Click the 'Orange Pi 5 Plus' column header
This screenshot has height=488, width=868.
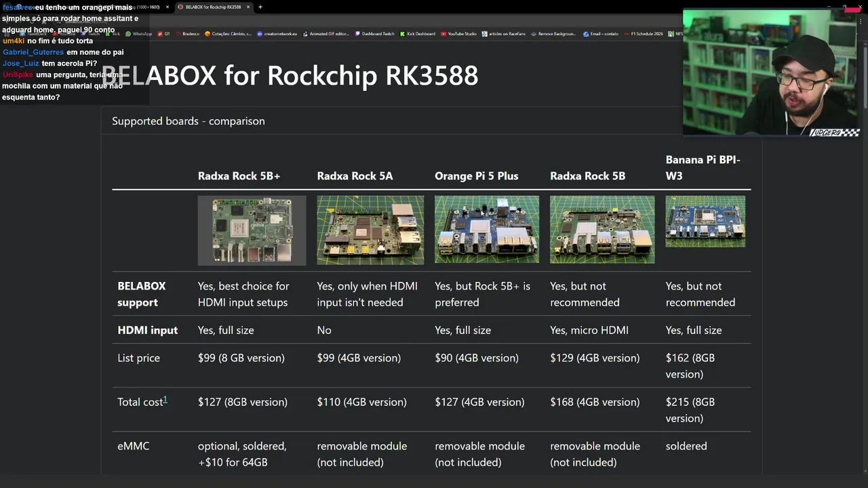[476, 176]
